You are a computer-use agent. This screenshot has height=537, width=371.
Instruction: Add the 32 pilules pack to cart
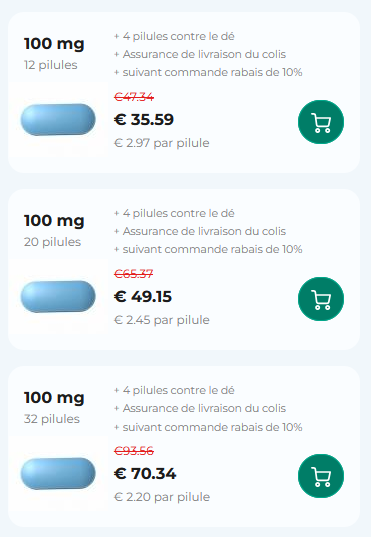click(x=321, y=476)
